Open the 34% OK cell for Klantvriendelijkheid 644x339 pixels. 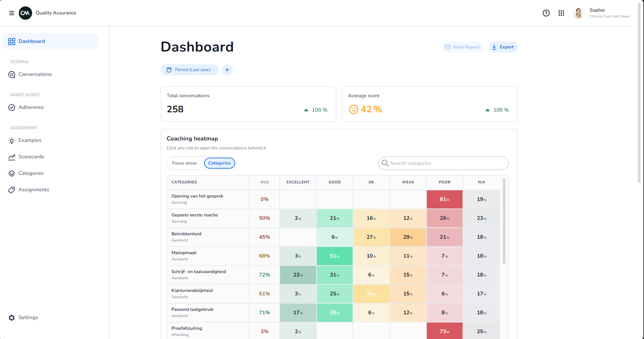371,294
